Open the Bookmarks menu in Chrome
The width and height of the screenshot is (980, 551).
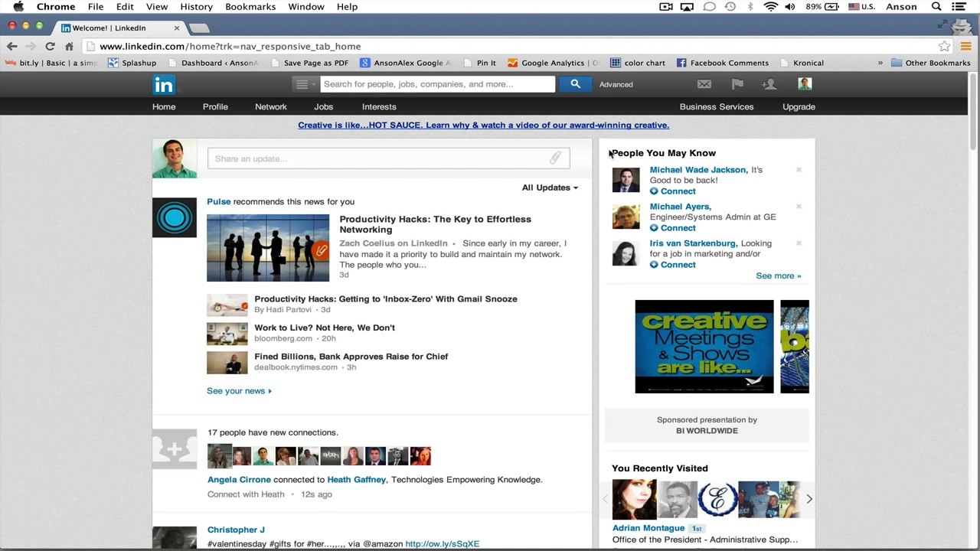tap(250, 7)
